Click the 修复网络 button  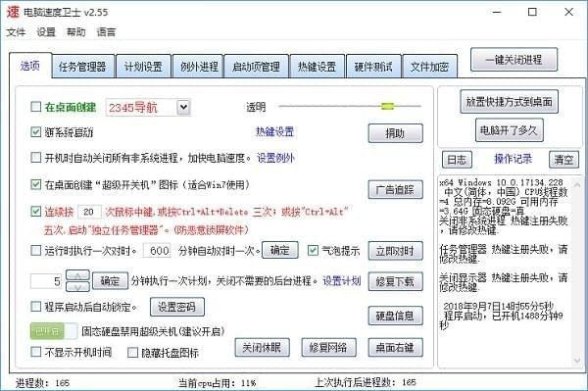click(328, 348)
